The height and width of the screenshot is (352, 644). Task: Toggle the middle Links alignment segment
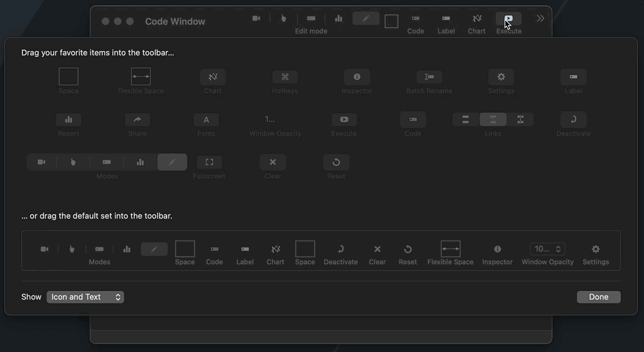point(493,120)
